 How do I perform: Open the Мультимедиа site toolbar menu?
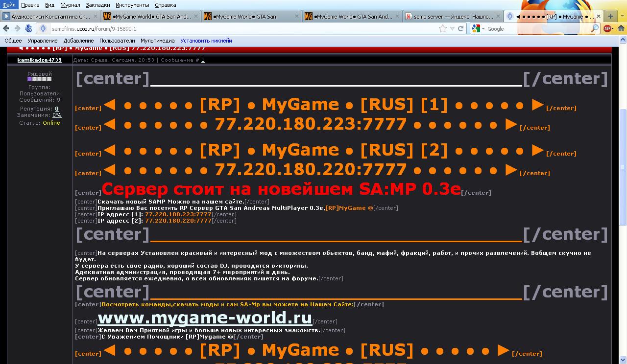click(158, 41)
